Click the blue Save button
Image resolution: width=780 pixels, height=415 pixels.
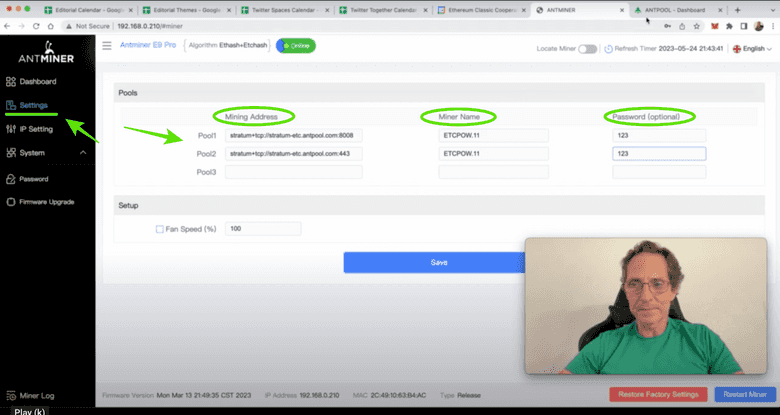(438, 262)
